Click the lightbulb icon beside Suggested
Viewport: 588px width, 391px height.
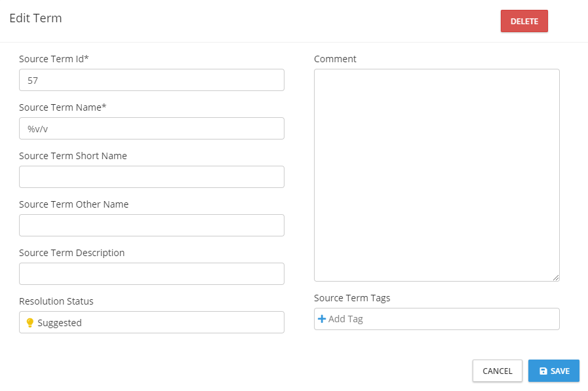click(29, 323)
